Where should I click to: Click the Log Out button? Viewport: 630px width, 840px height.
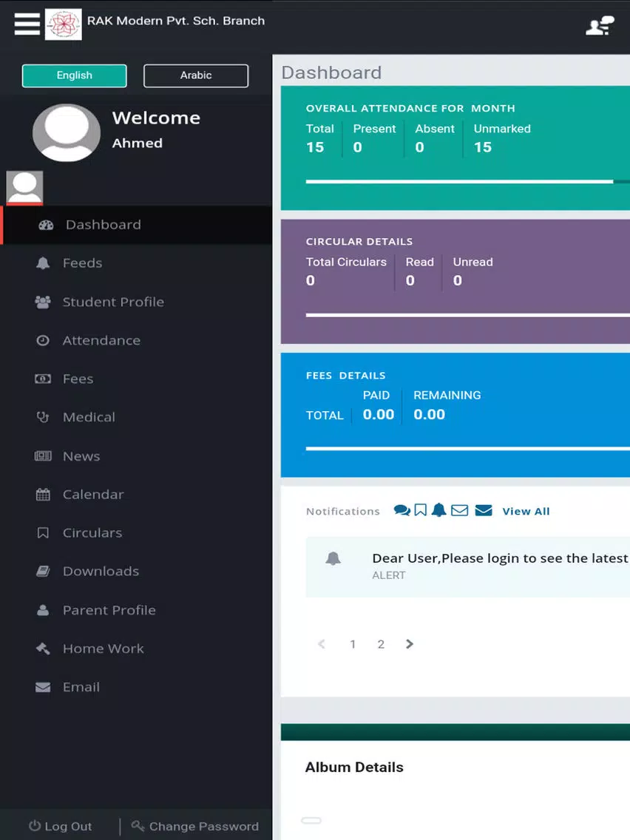60,827
